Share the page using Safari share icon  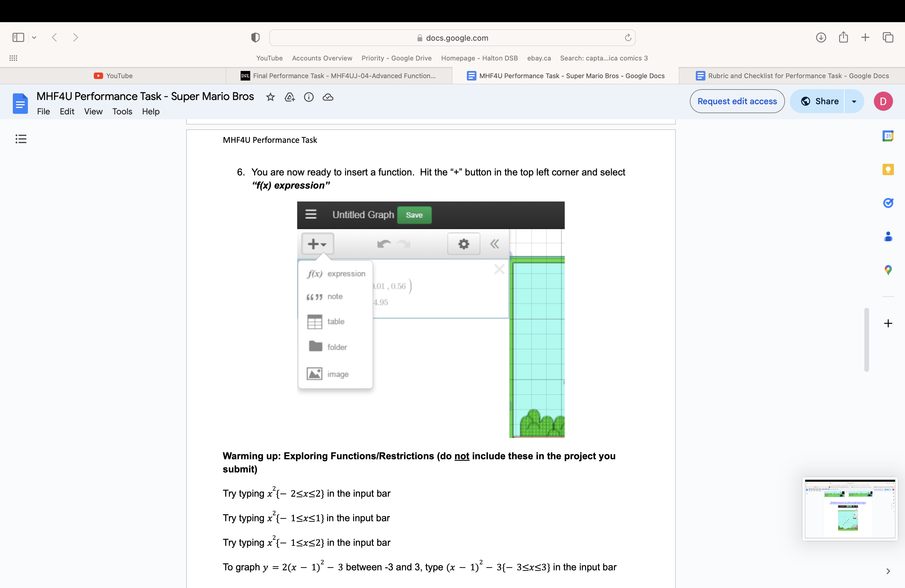(843, 37)
